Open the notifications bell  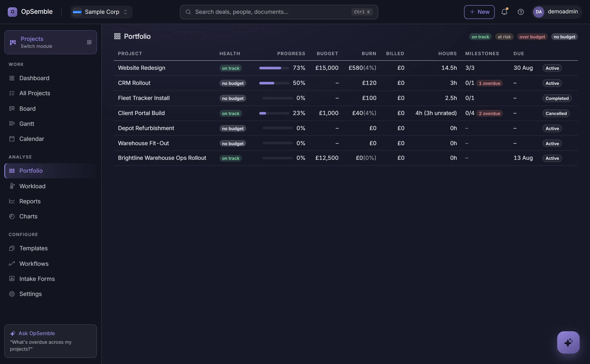point(504,12)
